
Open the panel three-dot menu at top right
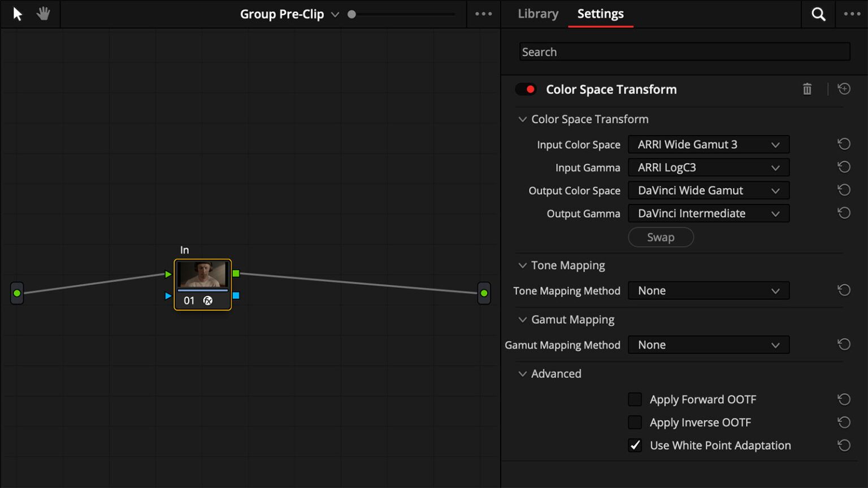pos(852,14)
